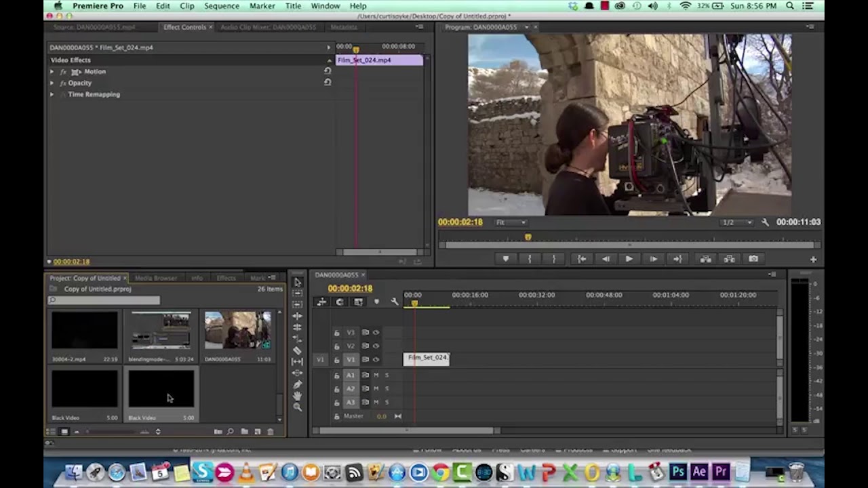Select the Selection tool arrow
The width and height of the screenshot is (868, 488).
click(x=297, y=282)
